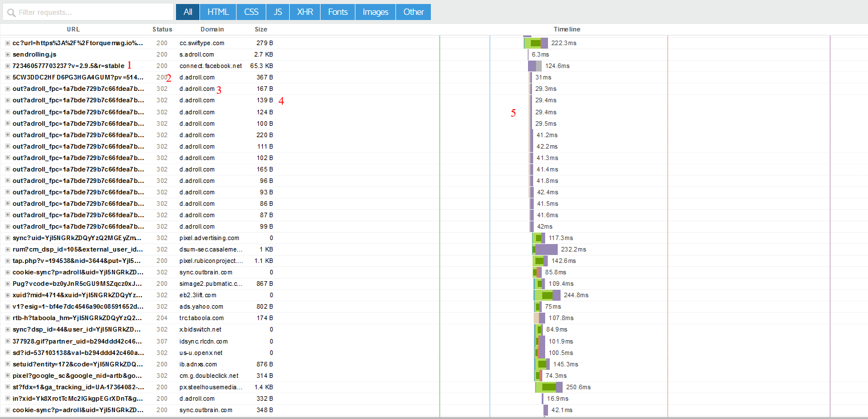Click the rtb-h?taboola_hm request URL
The image size is (868, 419).
(x=78, y=318)
